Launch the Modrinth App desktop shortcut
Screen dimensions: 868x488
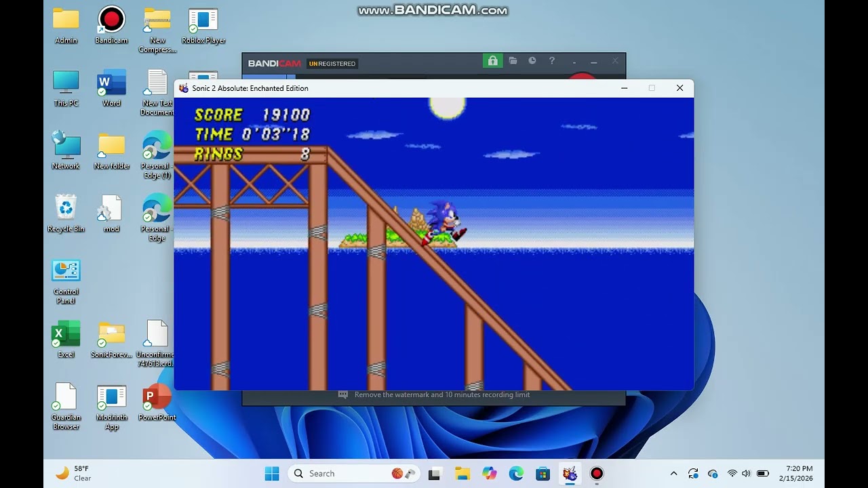111,407
